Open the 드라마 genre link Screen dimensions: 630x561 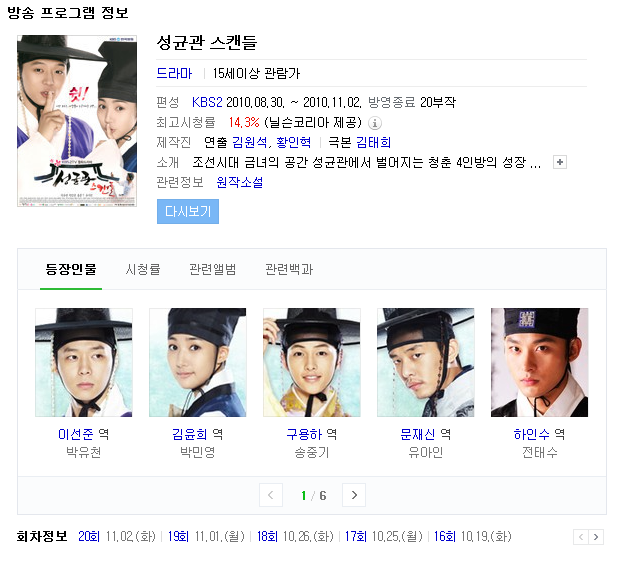[174, 73]
